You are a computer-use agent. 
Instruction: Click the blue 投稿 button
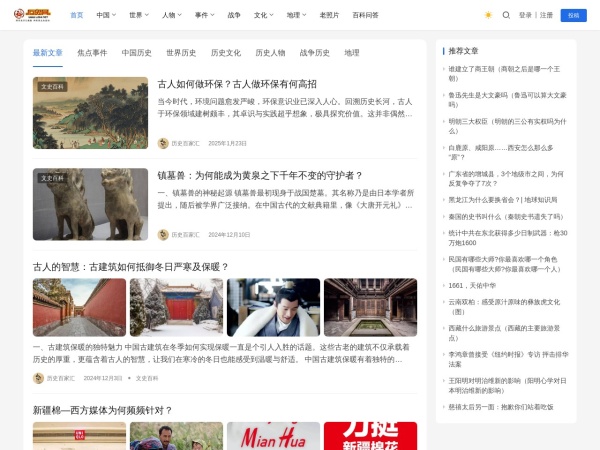574,15
